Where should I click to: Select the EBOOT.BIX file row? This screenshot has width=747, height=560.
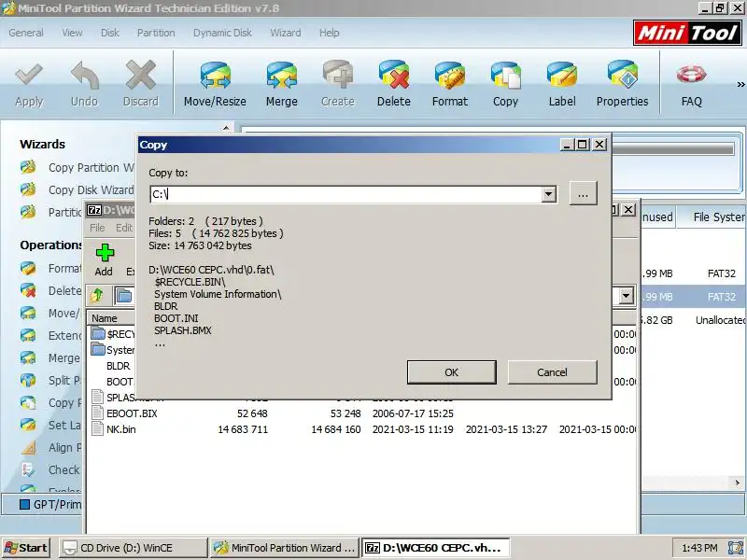tap(362, 413)
